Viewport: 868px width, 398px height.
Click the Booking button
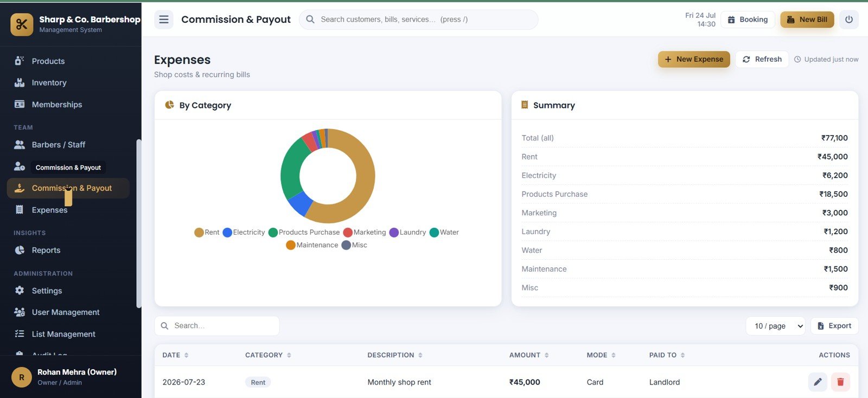(x=748, y=20)
